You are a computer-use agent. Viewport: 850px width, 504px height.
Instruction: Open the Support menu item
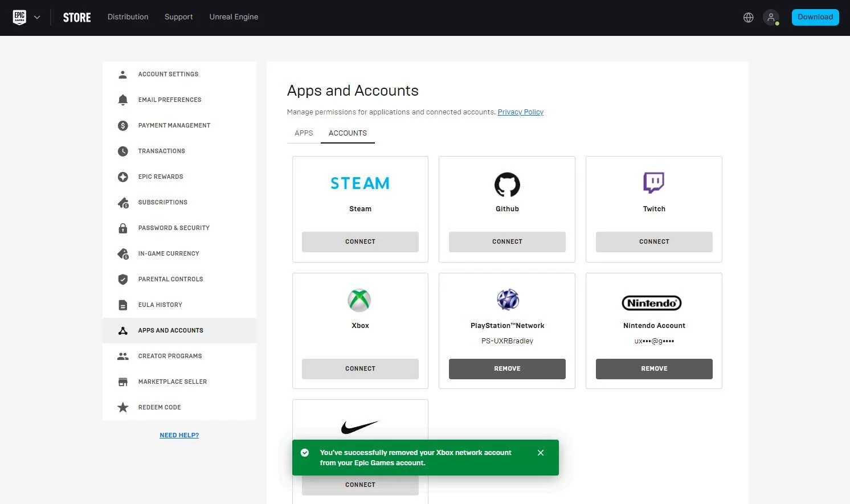(179, 17)
